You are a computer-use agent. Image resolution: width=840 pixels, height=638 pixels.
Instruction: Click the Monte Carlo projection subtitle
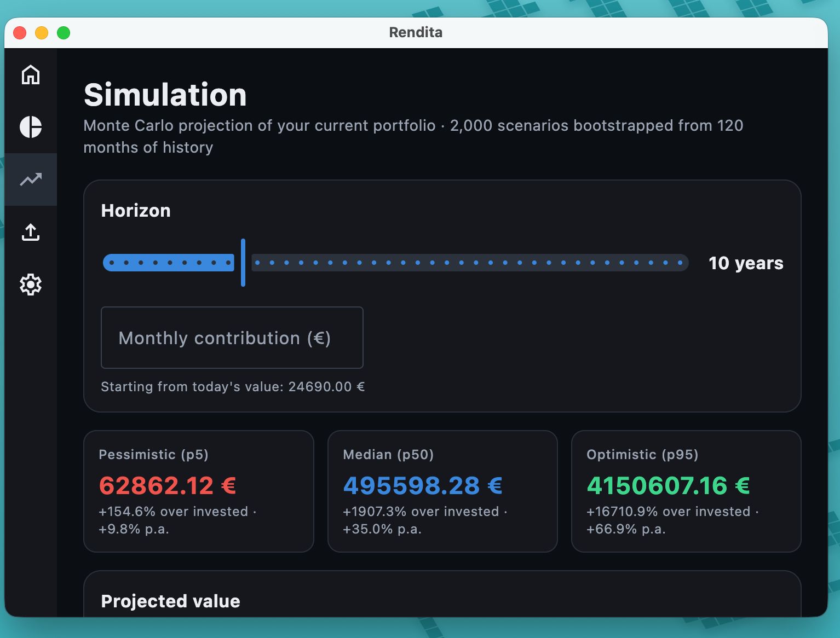413,136
